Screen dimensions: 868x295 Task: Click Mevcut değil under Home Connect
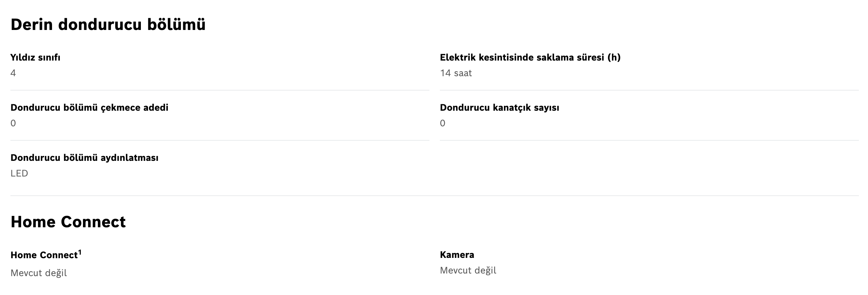(x=39, y=273)
